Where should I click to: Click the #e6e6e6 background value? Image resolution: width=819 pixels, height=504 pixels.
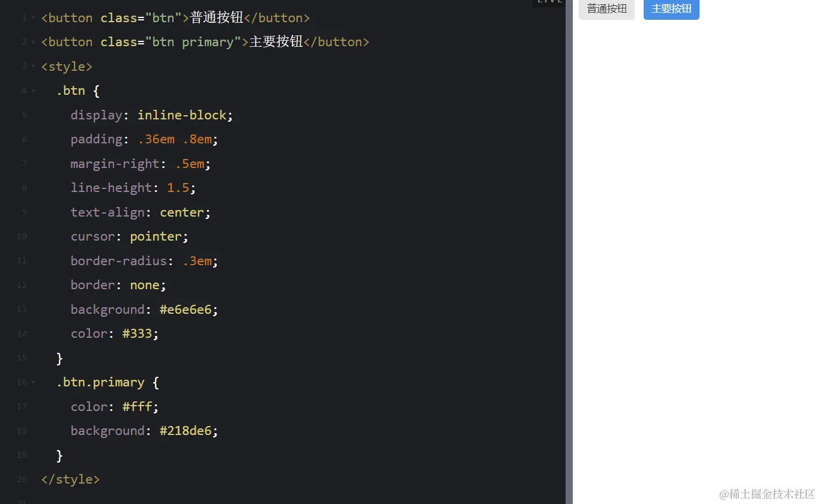click(186, 310)
